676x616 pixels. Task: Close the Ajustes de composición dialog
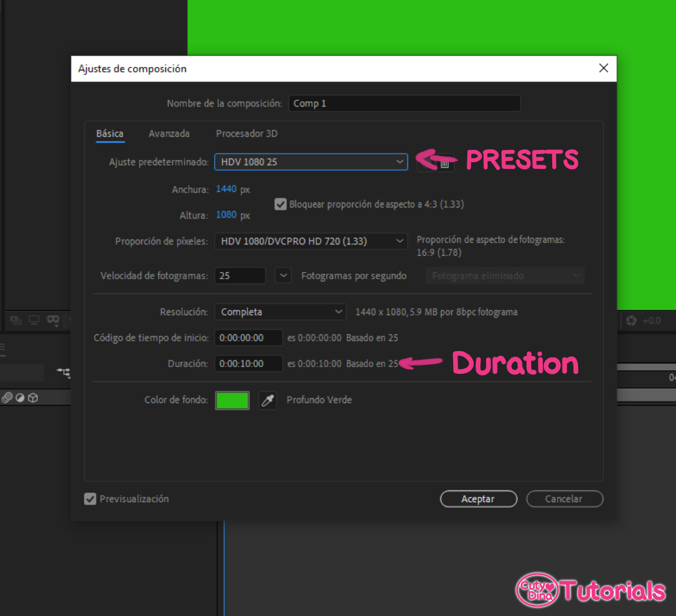pos(604,69)
